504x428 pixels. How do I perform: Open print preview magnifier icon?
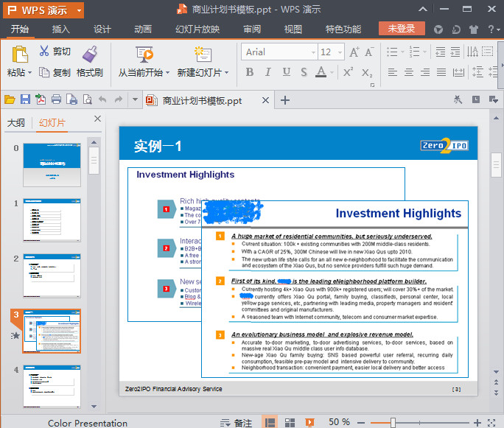pyautogui.click(x=88, y=99)
